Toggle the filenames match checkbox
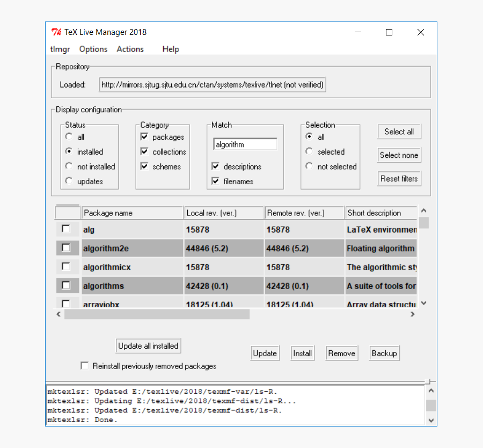483x448 pixels. tap(215, 181)
